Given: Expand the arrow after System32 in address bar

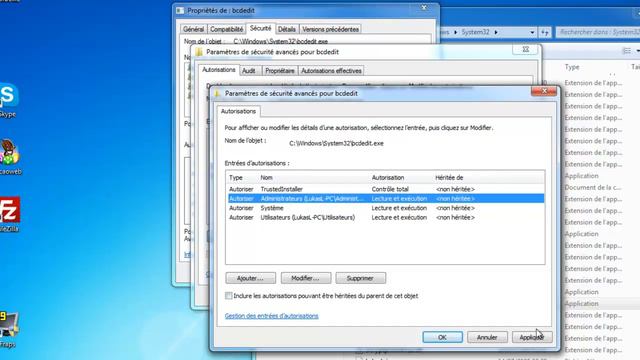Looking at the screenshot, I should [496, 32].
